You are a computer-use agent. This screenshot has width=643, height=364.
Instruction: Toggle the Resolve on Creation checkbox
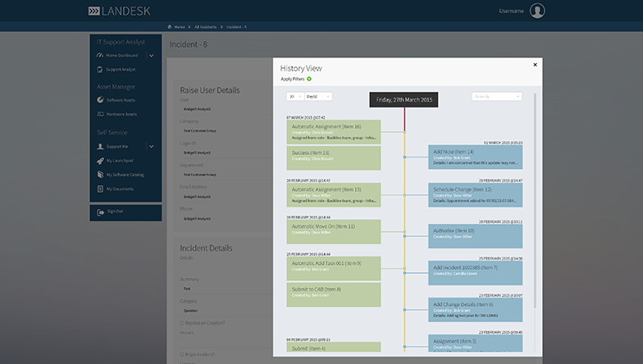[182, 322]
